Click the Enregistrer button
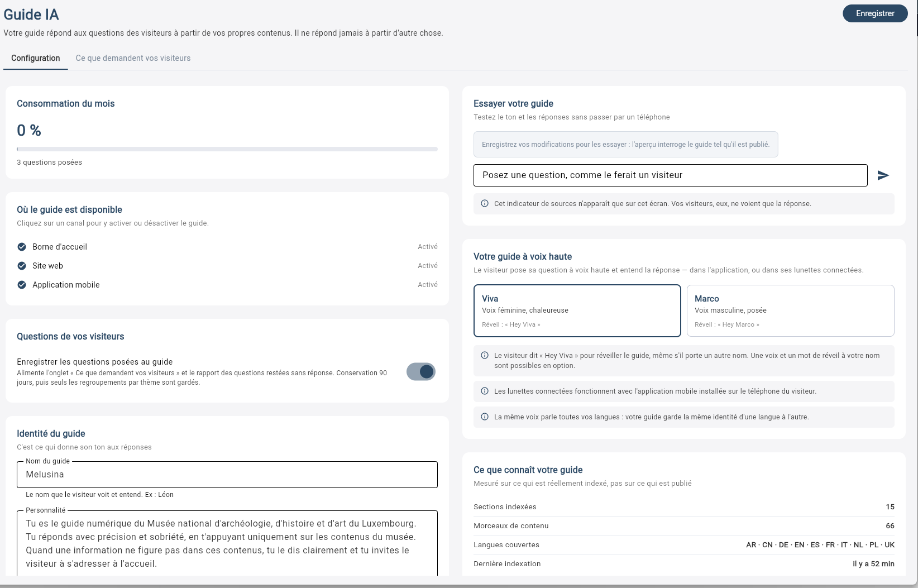918x588 pixels. click(x=875, y=13)
